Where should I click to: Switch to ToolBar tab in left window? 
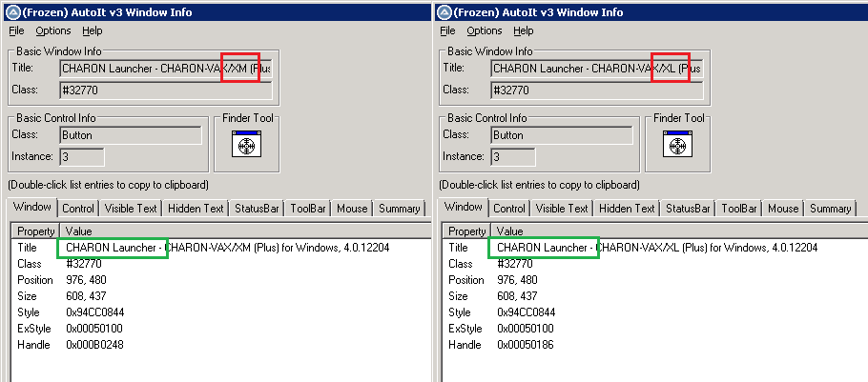pos(308,209)
